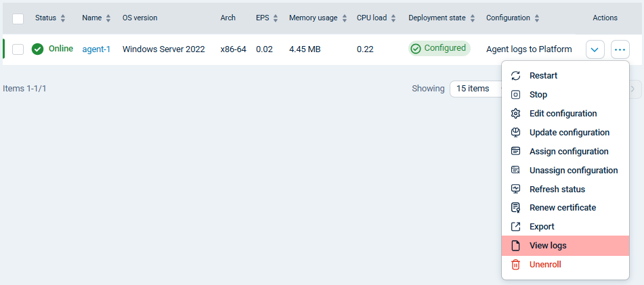This screenshot has width=644, height=285.
Task: Click the Edit configuration gear icon
Action: pyautogui.click(x=515, y=114)
